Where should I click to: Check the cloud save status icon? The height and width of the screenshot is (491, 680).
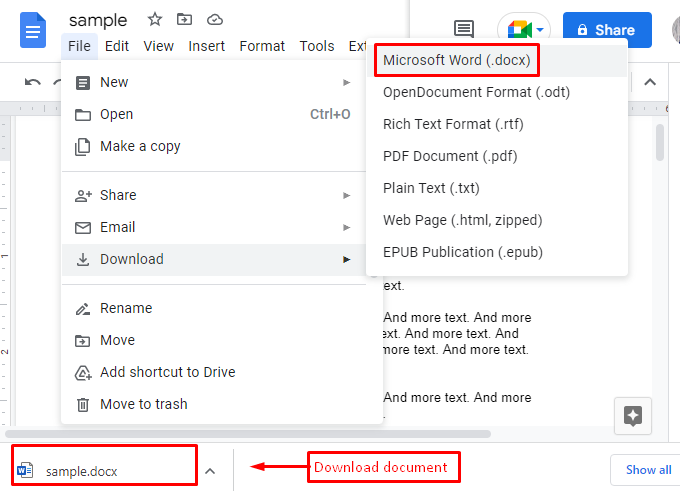(x=215, y=20)
